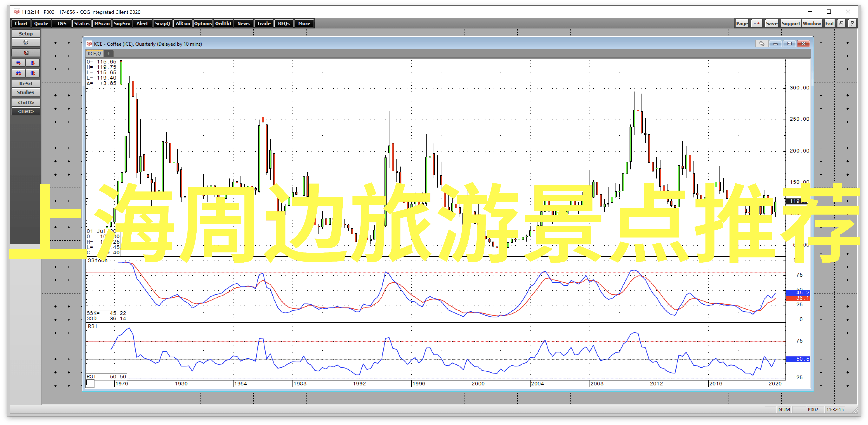Minimize the CQG Integrated Client window
The image size is (868, 425).
pos(810,12)
